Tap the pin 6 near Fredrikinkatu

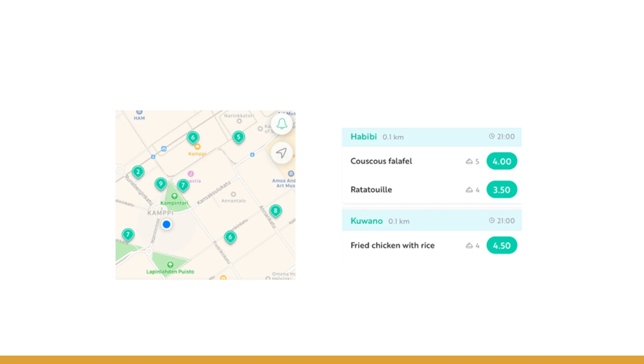tap(230, 237)
